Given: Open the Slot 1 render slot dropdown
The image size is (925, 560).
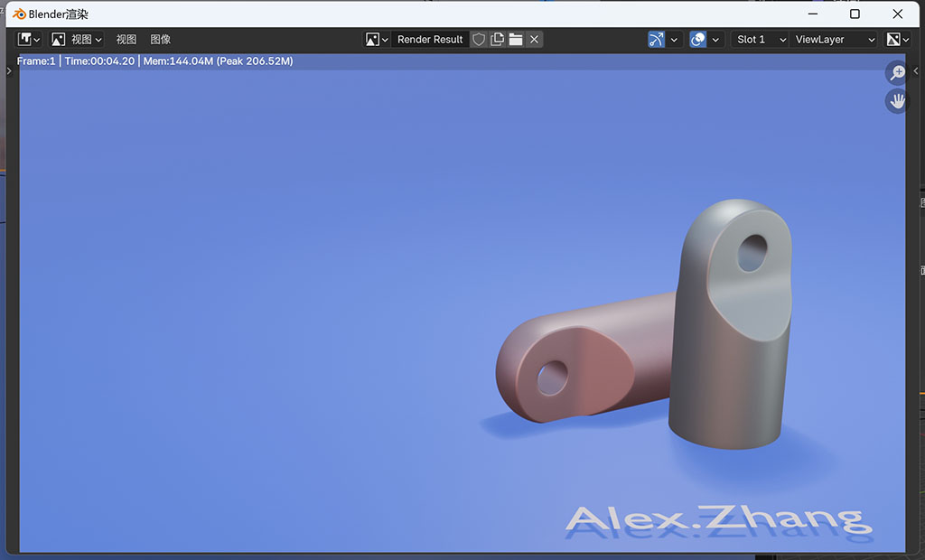Looking at the screenshot, I should pyautogui.click(x=759, y=40).
